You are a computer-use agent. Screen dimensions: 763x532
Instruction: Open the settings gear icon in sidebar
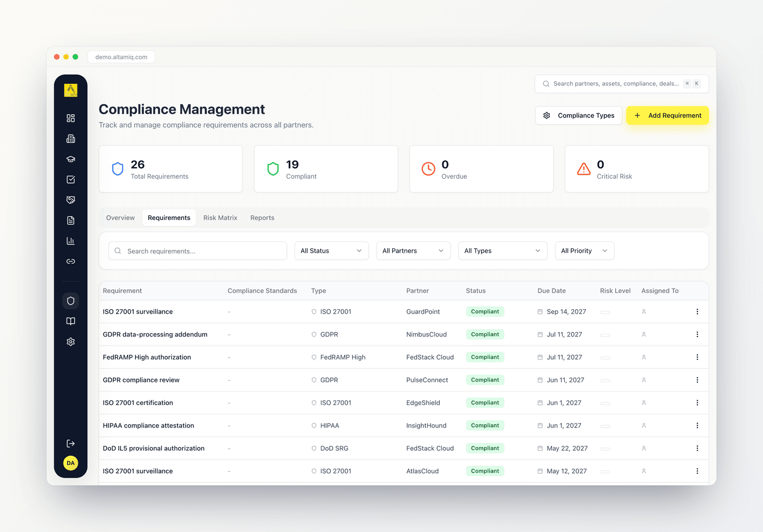coord(70,342)
